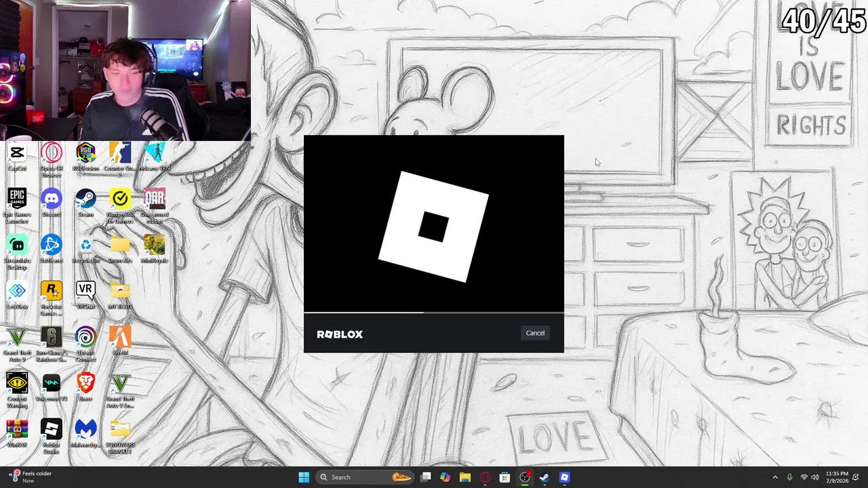
Task: Select the Opera GX Browser desktop icon
Action: pyautogui.click(x=52, y=161)
